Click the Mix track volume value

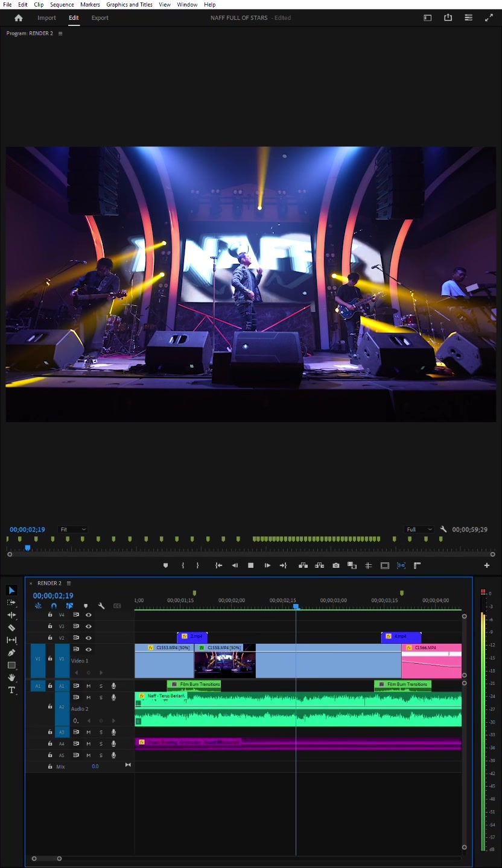(x=95, y=767)
